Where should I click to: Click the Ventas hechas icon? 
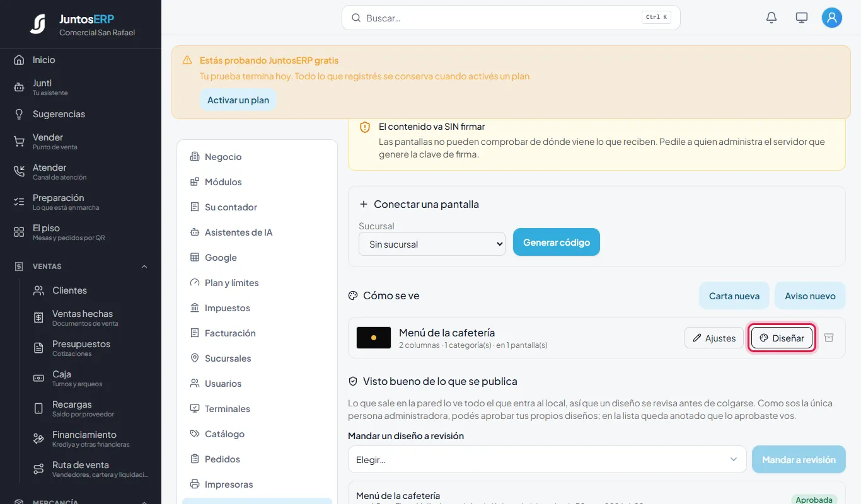38,318
